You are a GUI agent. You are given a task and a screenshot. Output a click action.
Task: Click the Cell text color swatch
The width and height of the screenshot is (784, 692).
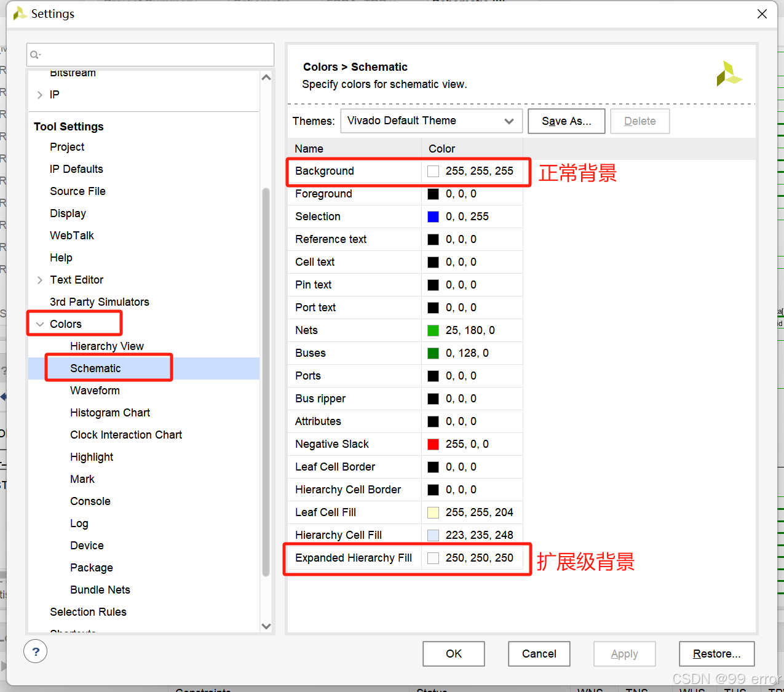[x=434, y=262]
